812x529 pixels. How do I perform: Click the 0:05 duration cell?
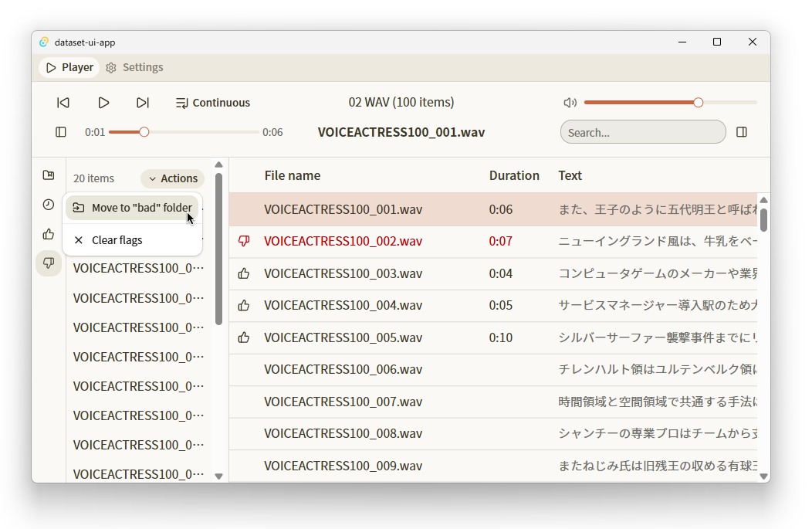pos(501,305)
